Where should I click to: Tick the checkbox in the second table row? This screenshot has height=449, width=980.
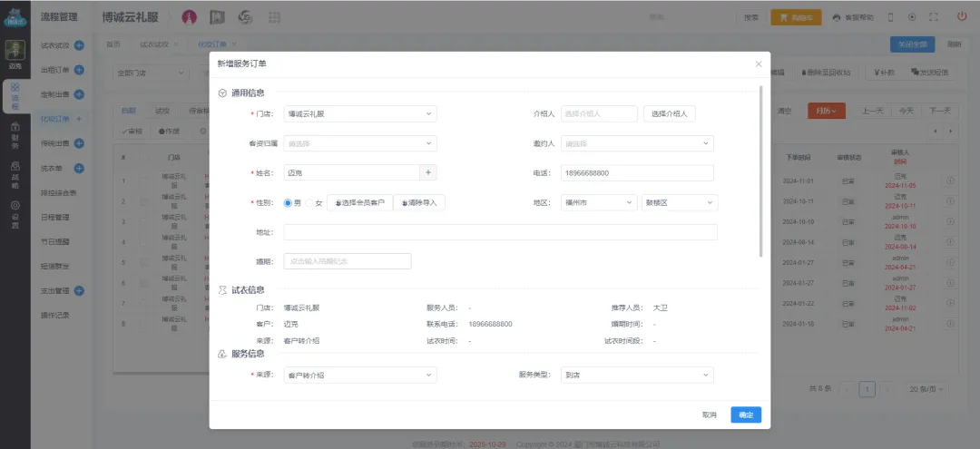(143, 201)
